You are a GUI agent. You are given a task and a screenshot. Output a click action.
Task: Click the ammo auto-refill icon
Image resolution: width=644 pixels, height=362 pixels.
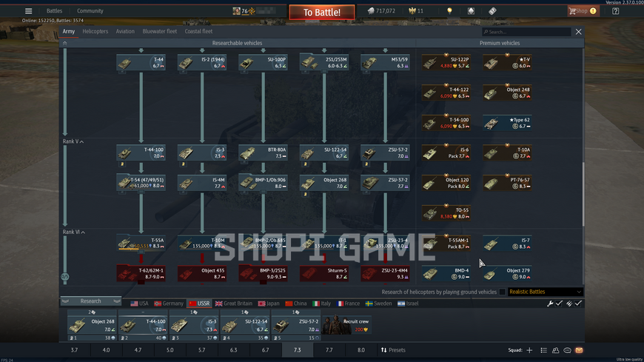point(569,304)
